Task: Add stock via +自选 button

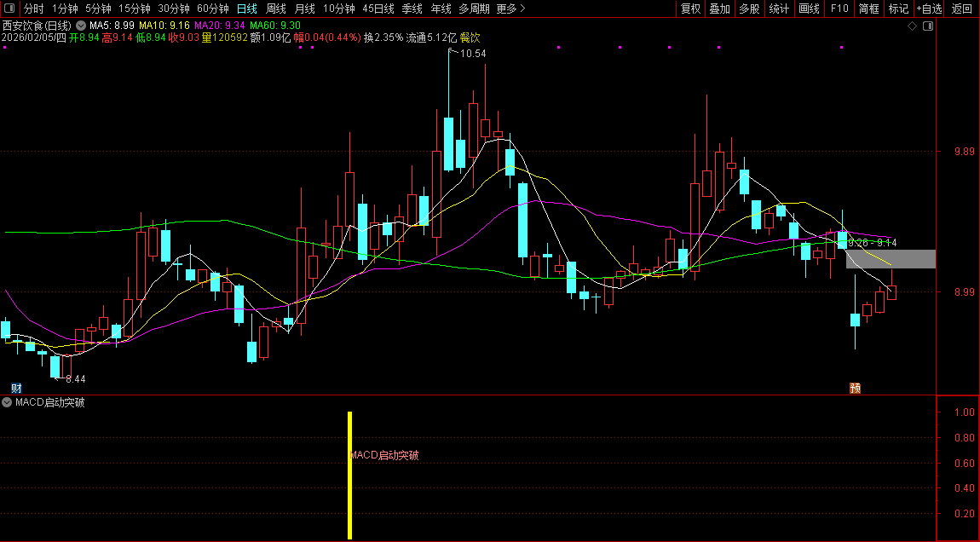Action: (929, 9)
